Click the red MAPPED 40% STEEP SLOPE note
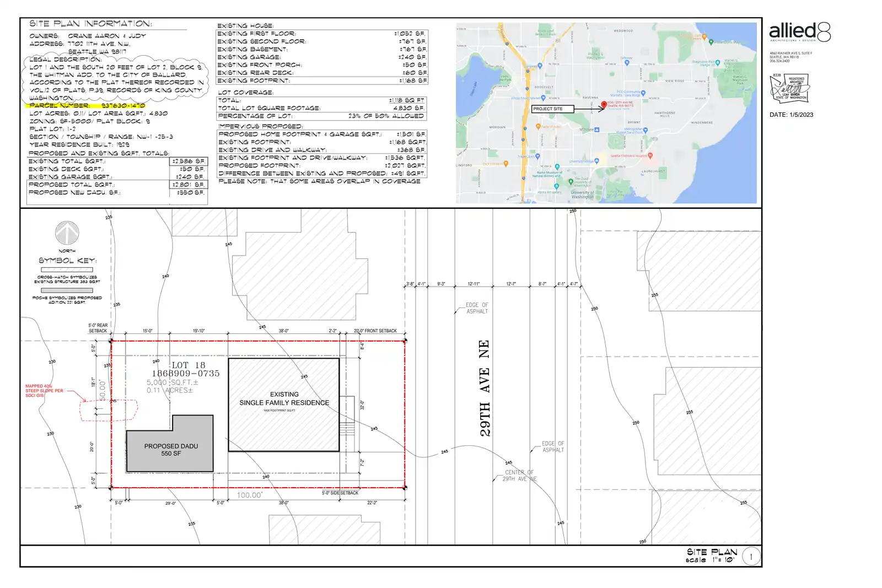 click(44, 391)
